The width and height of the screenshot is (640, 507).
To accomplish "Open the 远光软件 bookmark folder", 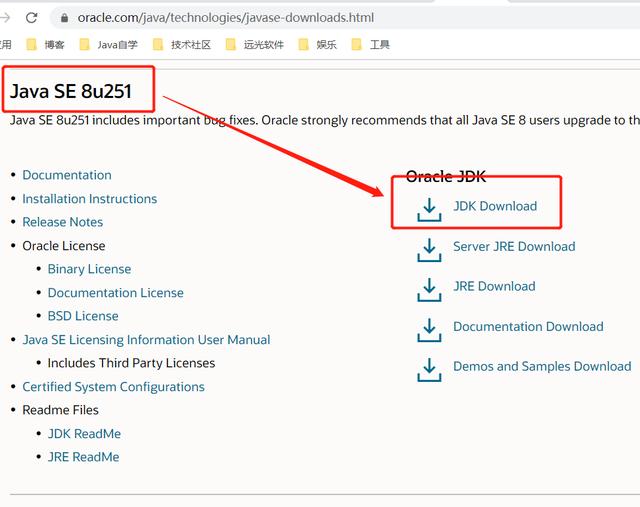I will (x=255, y=44).
